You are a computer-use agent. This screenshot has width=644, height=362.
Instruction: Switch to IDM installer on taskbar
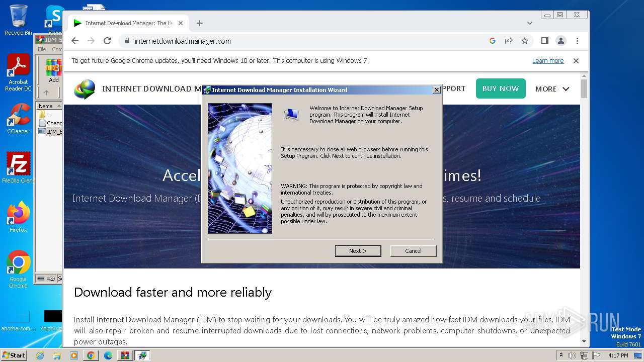(142, 355)
